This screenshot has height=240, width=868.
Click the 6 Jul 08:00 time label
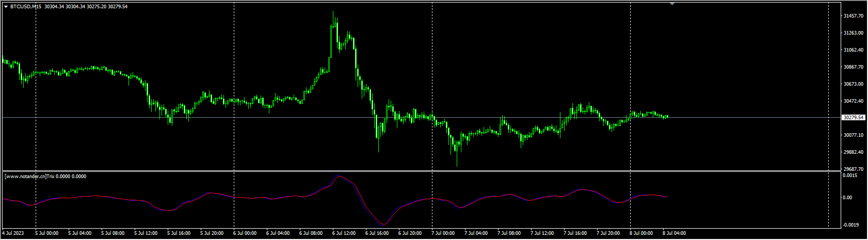click(311, 233)
